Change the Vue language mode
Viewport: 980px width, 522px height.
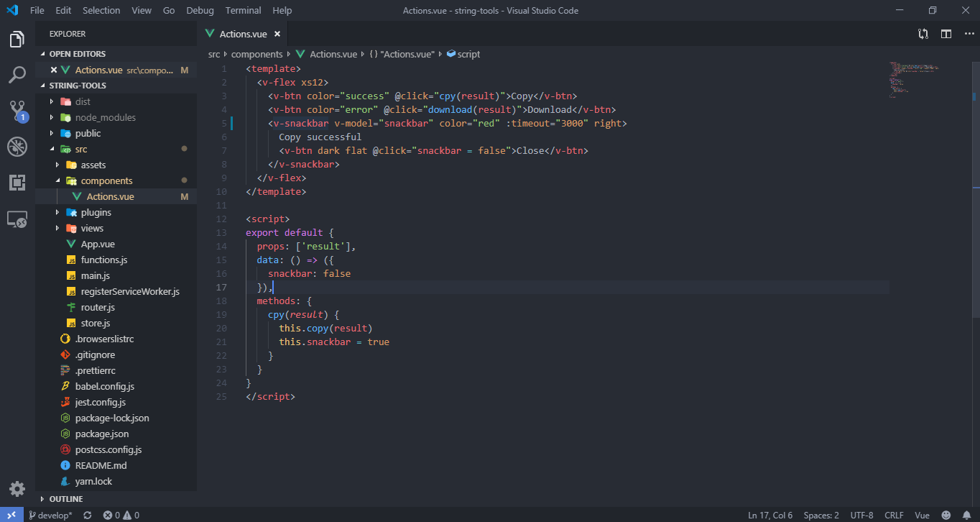(x=922, y=515)
